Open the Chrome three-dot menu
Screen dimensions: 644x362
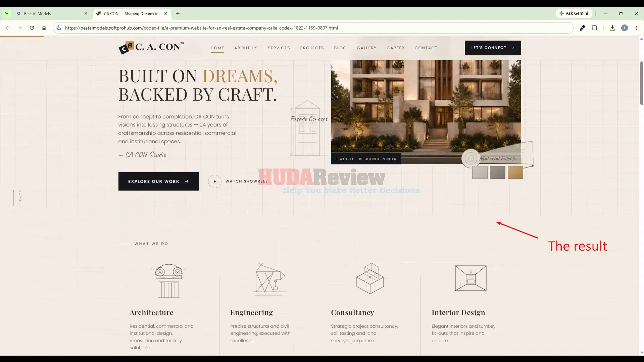(x=636, y=28)
